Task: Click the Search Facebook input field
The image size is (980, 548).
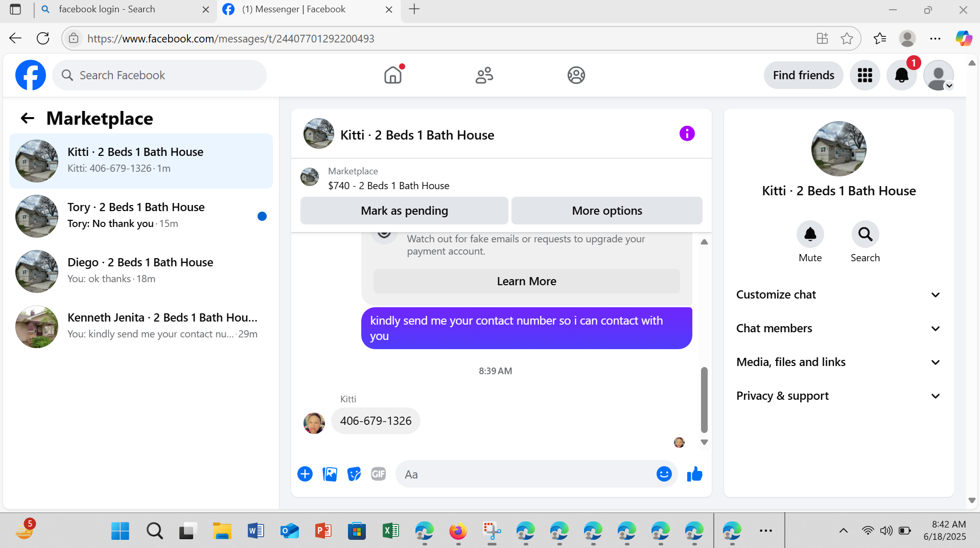Action: point(159,75)
